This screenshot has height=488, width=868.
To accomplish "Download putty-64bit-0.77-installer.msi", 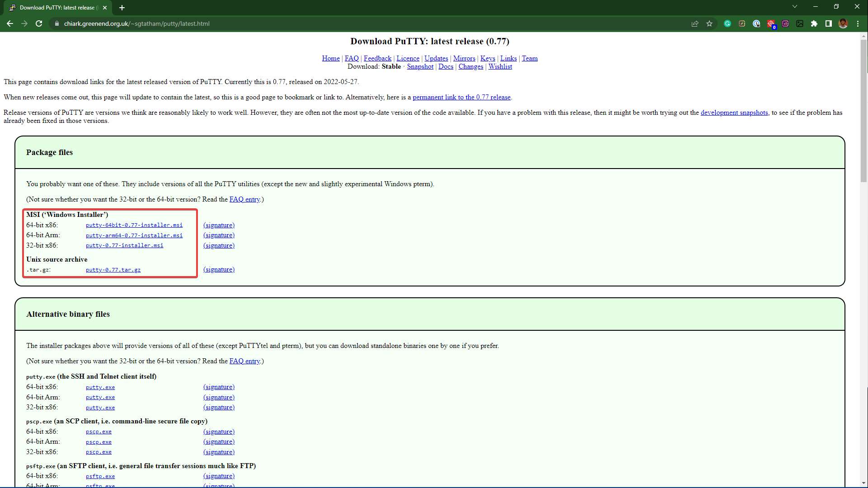I will click(134, 225).
